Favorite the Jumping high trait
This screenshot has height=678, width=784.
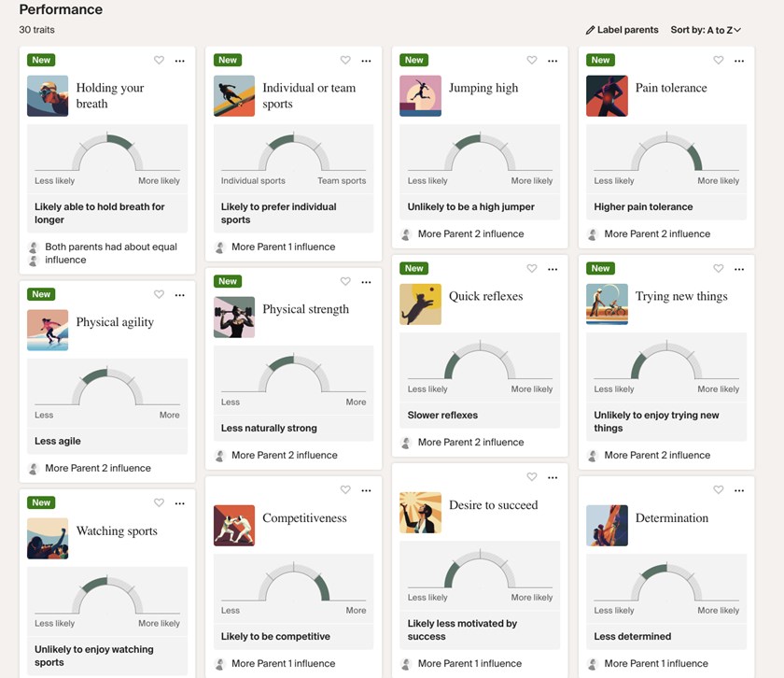click(532, 61)
